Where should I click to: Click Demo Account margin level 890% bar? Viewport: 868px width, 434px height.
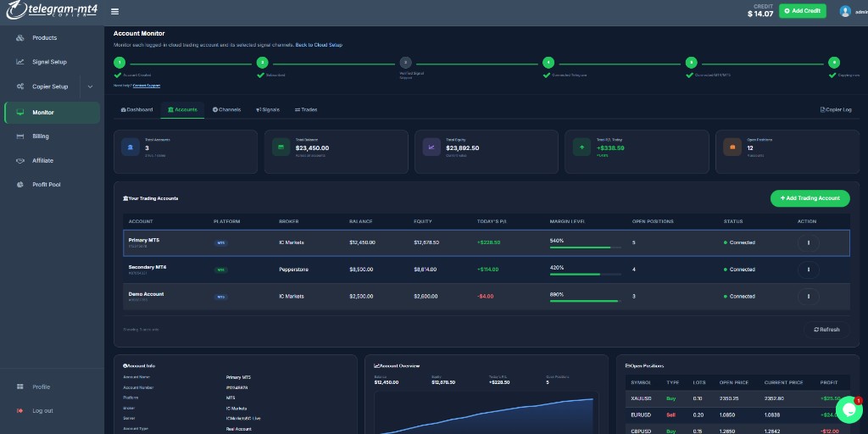[585, 301]
